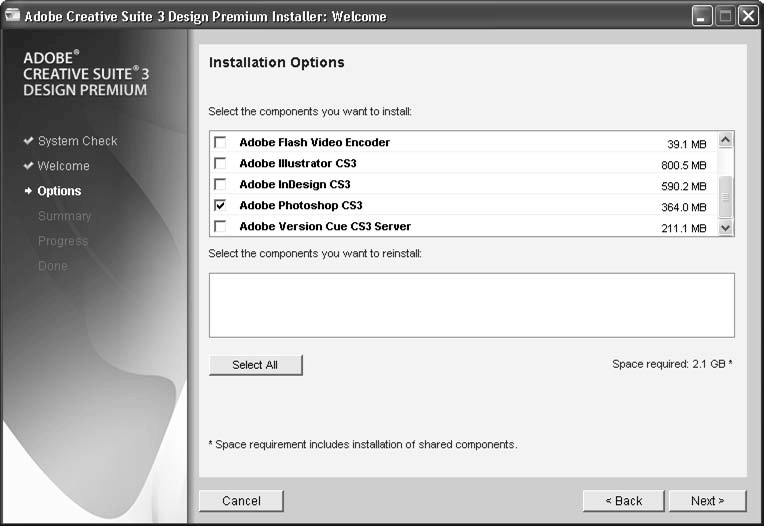Click the component list scrollbar thumb
Screen dimensions: 764x526
pos(726,196)
